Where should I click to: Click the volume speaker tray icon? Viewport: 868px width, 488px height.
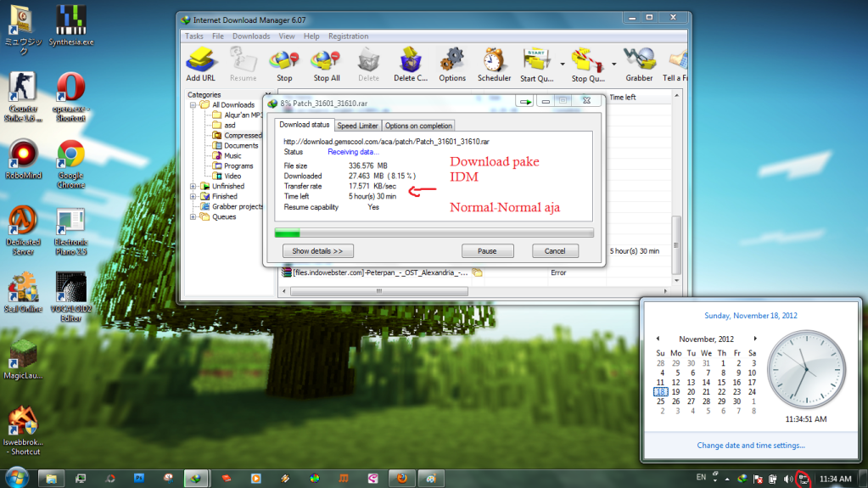point(787,480)
